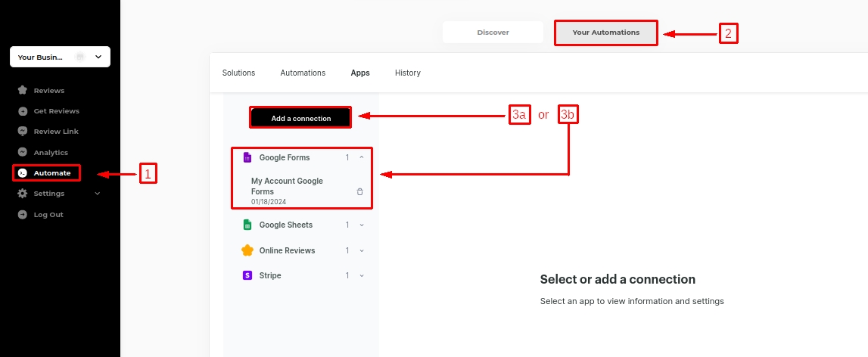Collapse the Google Forms connection group
This screenshot has width=868, height=357.
pos(362,157)
